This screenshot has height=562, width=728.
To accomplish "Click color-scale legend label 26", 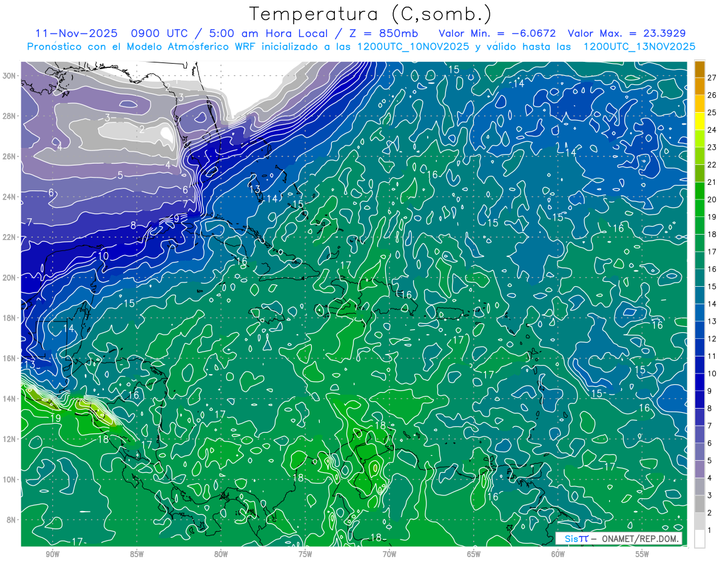I will click(x=712, y=95).
